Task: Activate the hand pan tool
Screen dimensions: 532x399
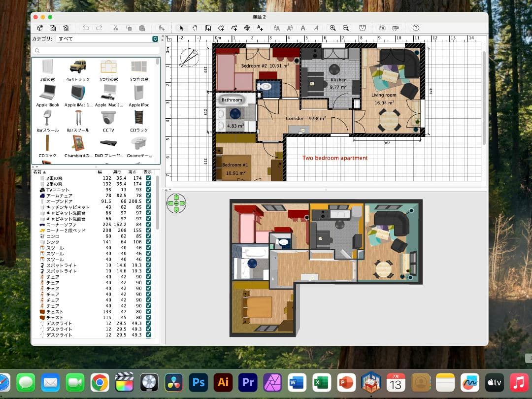Action: point(195,28)
